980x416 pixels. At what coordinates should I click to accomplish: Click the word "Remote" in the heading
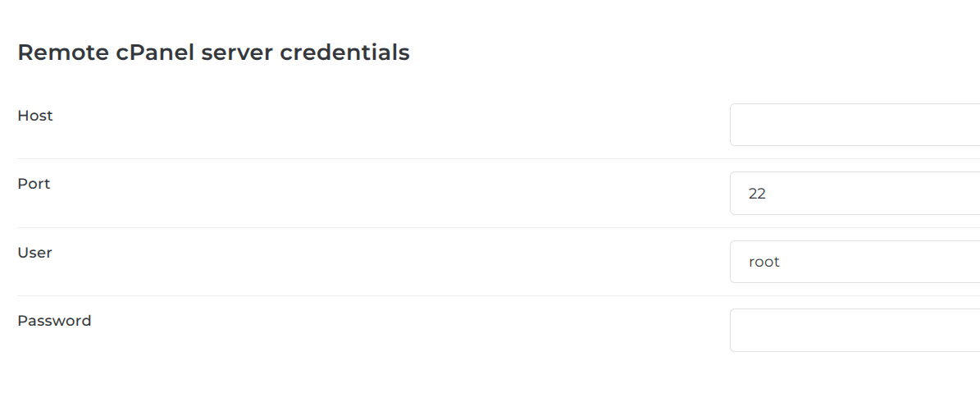(x=59, y=53)
